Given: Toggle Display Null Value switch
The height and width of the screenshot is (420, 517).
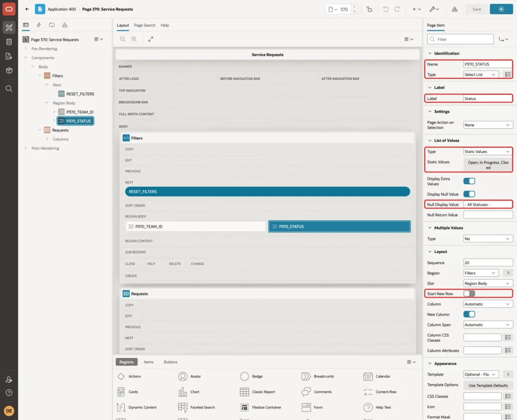Looking at the screenshot, I should pos(469,194).
